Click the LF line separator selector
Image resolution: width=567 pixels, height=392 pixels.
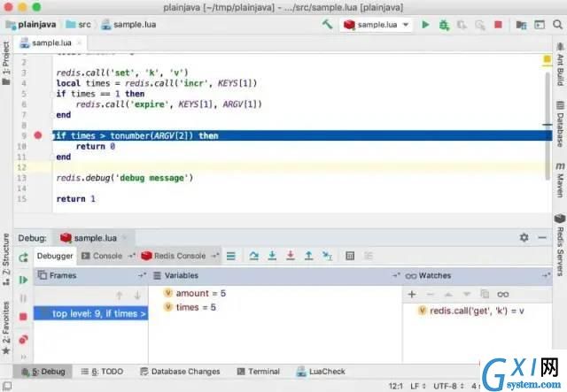[x=418, y=386]
